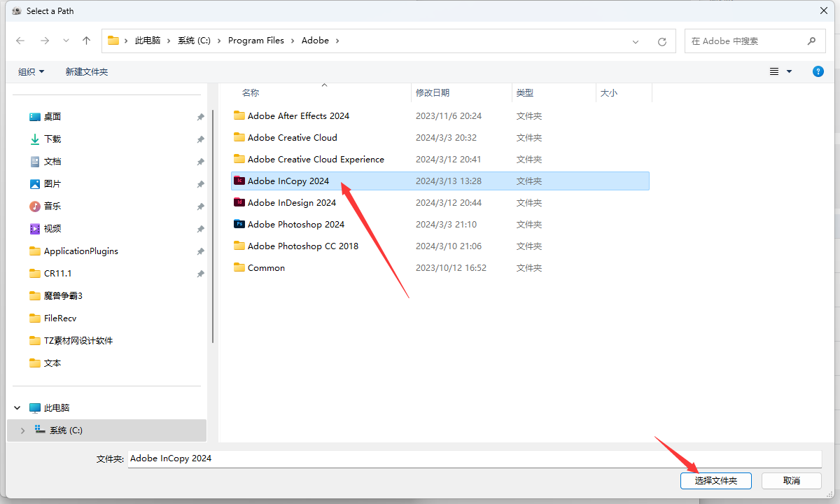The width and height of the screenshot is (840, 504).
Task: Select Adobe breadcrumb segment
Action: coord(315,41)
